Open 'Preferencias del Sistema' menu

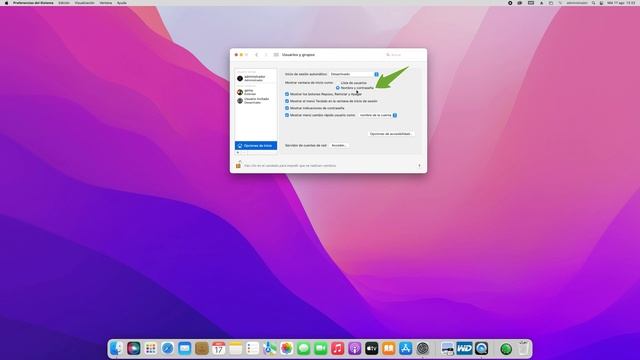[33, 3]
